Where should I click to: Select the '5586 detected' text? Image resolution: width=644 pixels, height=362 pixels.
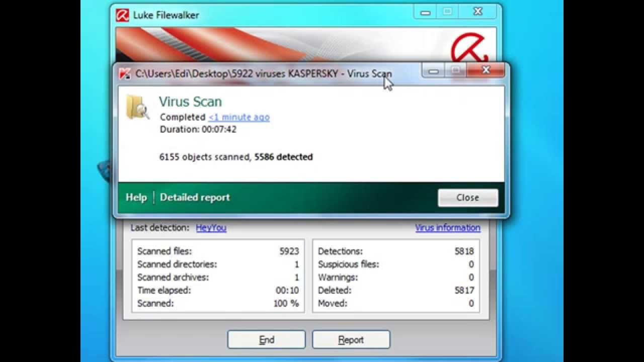[x=284, y=157]
